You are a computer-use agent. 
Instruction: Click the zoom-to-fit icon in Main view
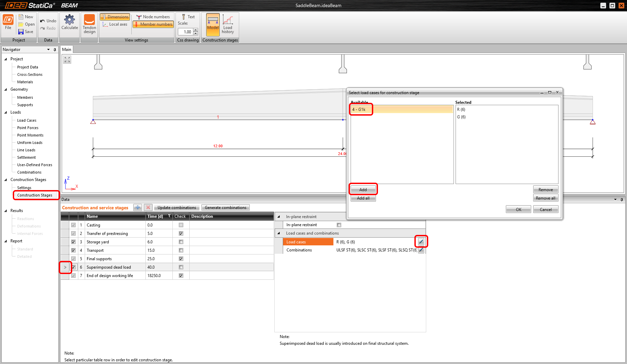[67, 60]
